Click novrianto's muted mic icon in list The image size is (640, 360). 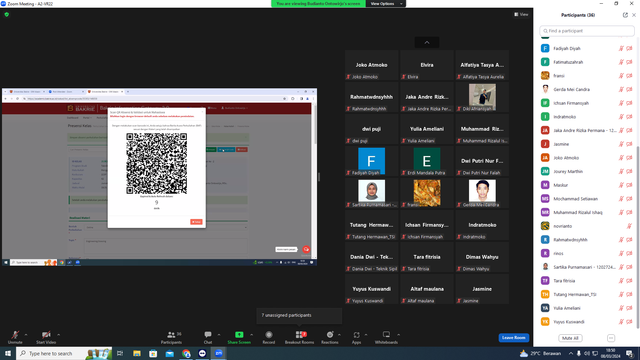pyautogui.click(x=629, y=226)
